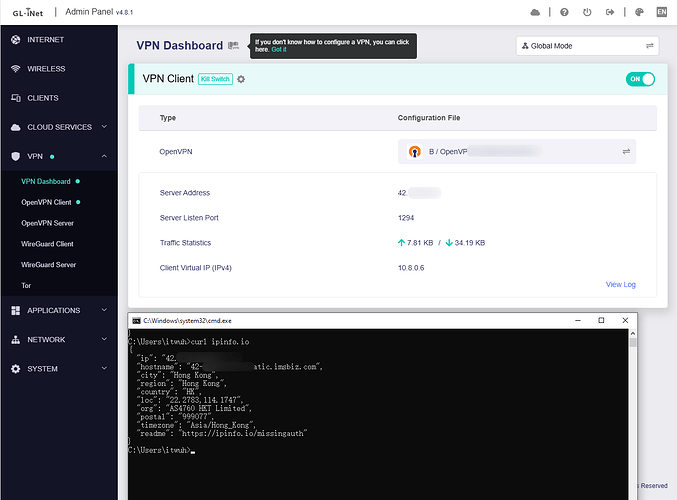Screen dimensions: 677x500
Task: Click the View Log link
Action: tap(620, 285)
